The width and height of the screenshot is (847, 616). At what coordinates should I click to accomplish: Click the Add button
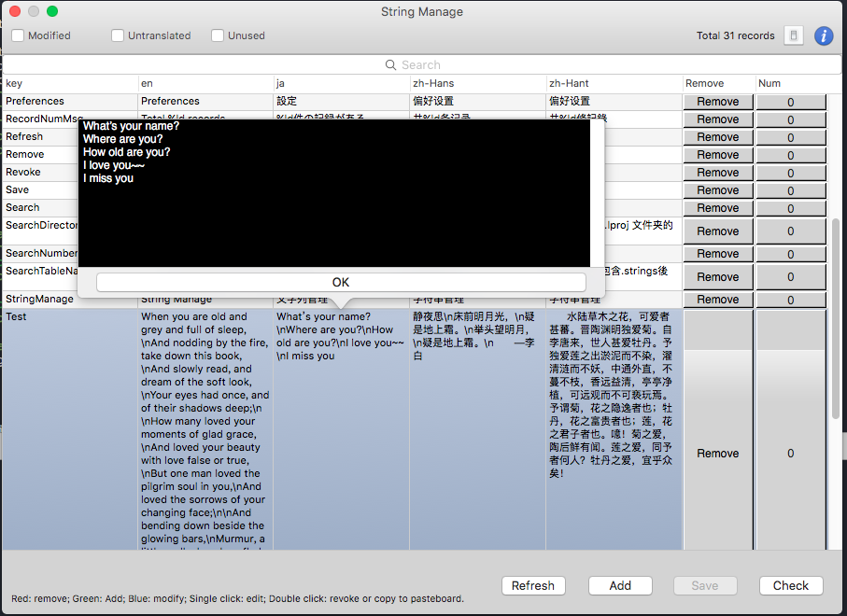pos(620,586)
